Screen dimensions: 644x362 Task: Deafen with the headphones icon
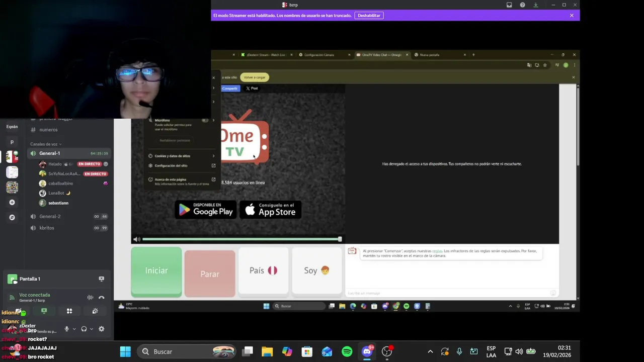click(x=84, y=329)
